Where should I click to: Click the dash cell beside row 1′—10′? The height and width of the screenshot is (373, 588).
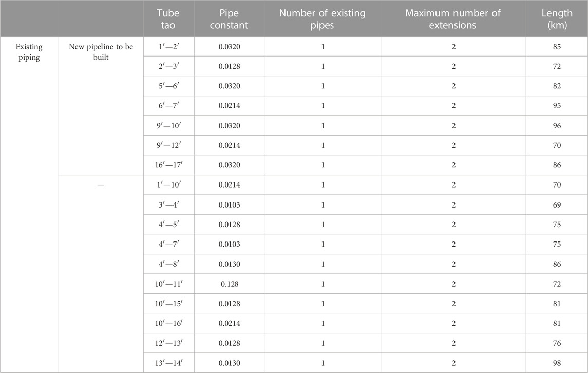click(x=101, y=185)
